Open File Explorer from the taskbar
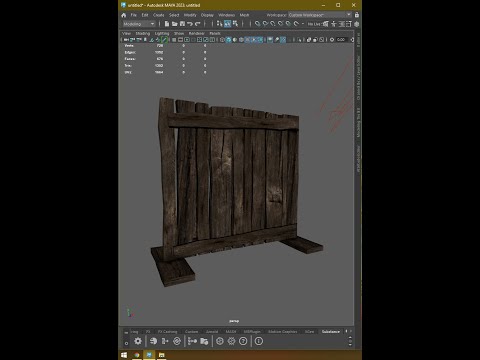This screenshot has width=480, height=360. coord(162,355)
